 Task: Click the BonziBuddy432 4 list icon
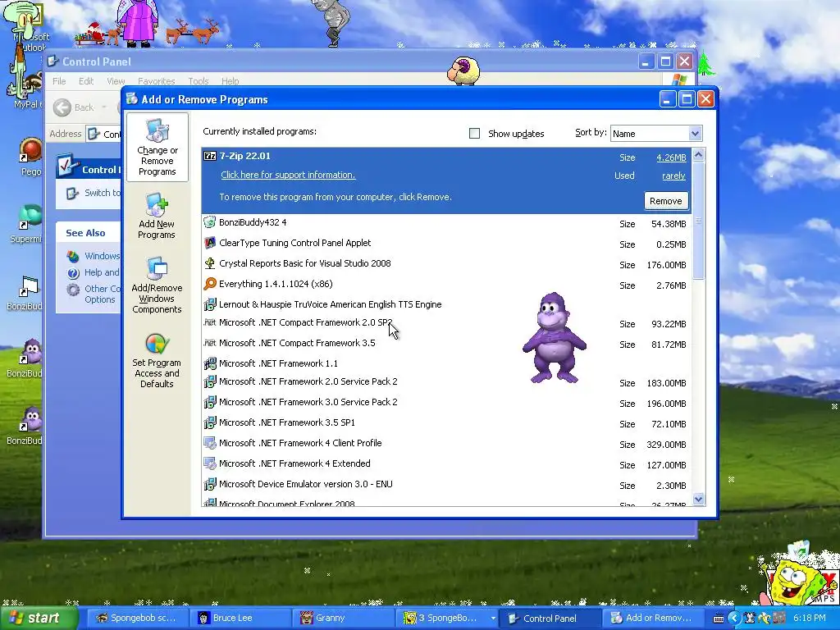[x=210, y=222]
